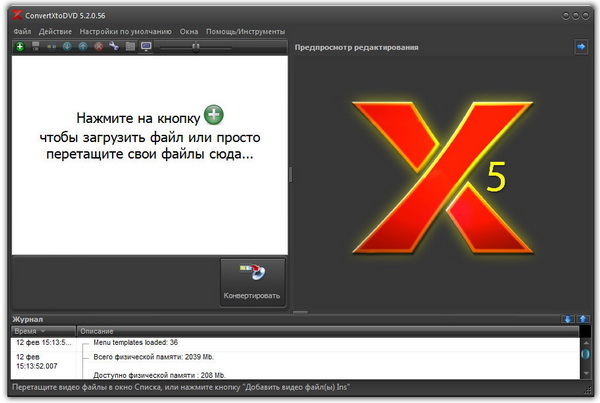
Task: Open the Окна menu
Action: click(189, 32)
